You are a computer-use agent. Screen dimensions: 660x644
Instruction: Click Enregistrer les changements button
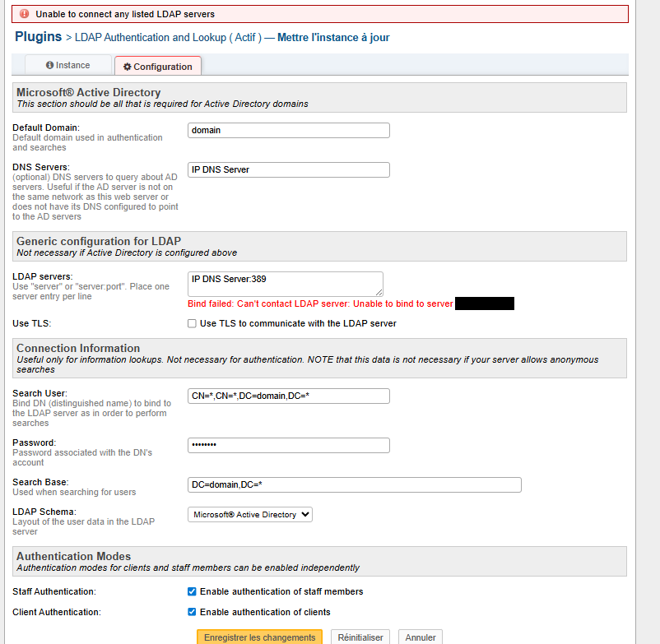[259, 637]
